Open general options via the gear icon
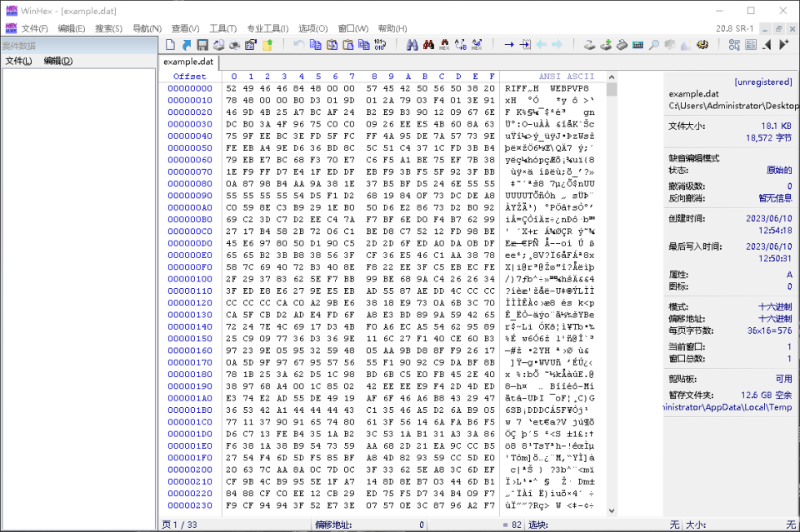This screenshot has width=800, height=532. click(x=702, y=44)
